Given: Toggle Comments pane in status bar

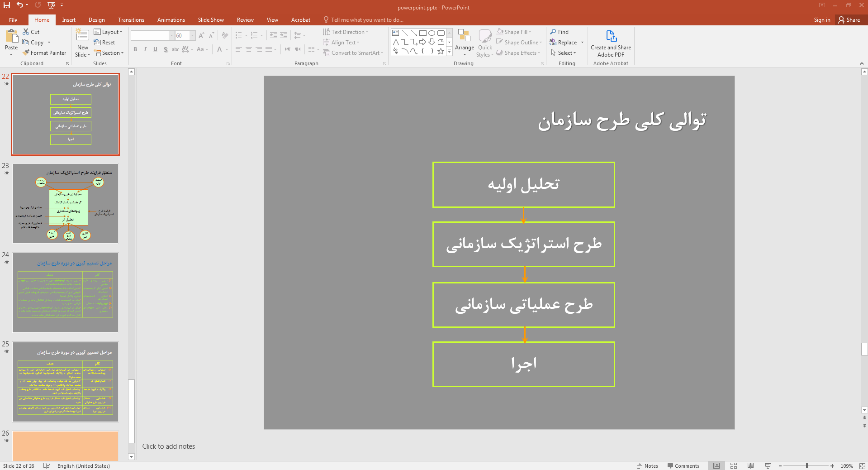Looking at the screenshot, I should coord(683,465).
